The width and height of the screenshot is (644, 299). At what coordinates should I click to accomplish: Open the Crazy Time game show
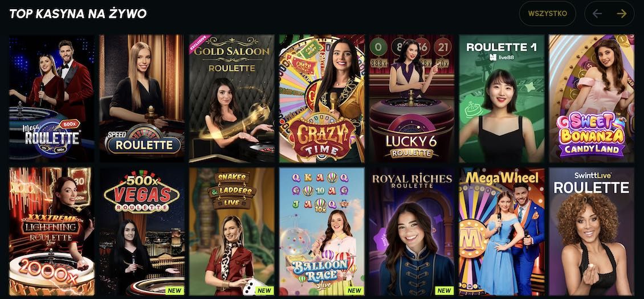click(x=321, y=99)
